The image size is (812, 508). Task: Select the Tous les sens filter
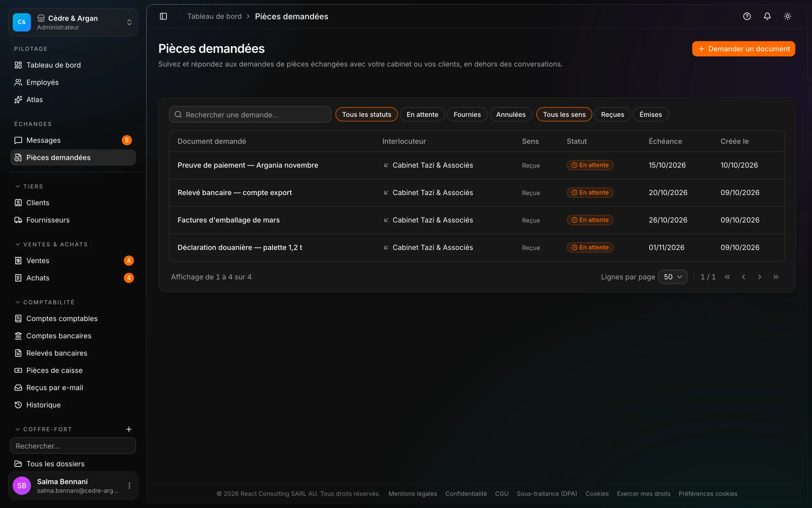click(564, 114)
